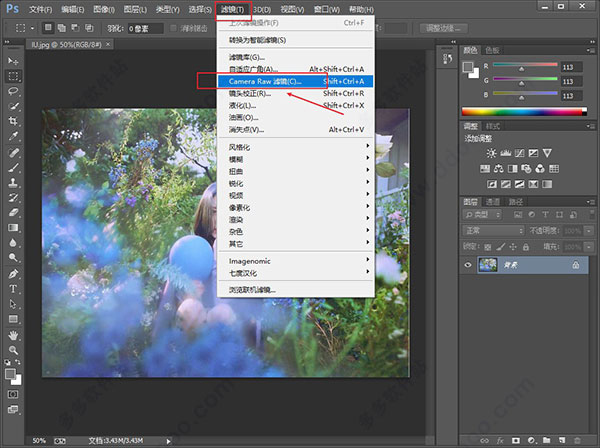Select the Hand tool
The height and width of the screenshot is (448, 600).
(x=13, y=336)
